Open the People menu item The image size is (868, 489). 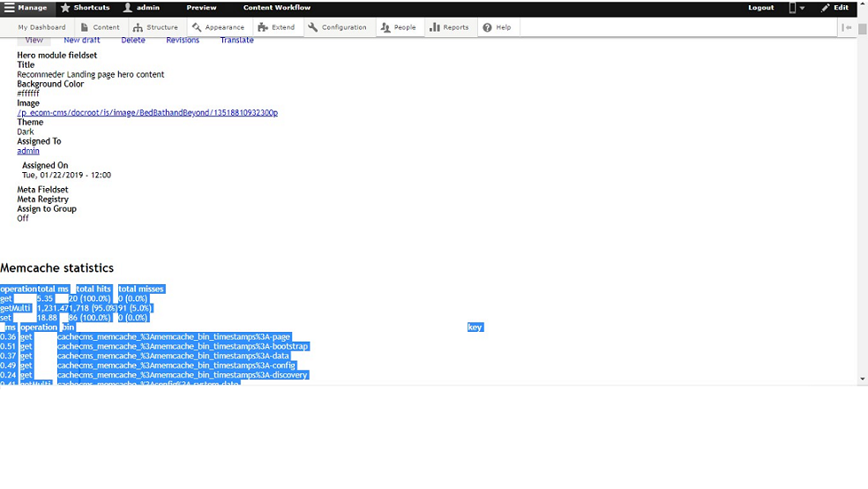[x=398, y=27]
